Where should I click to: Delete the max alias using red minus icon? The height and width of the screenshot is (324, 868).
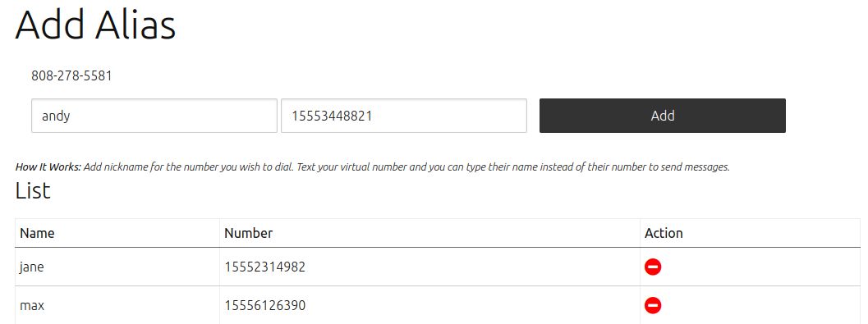point(653,305)
